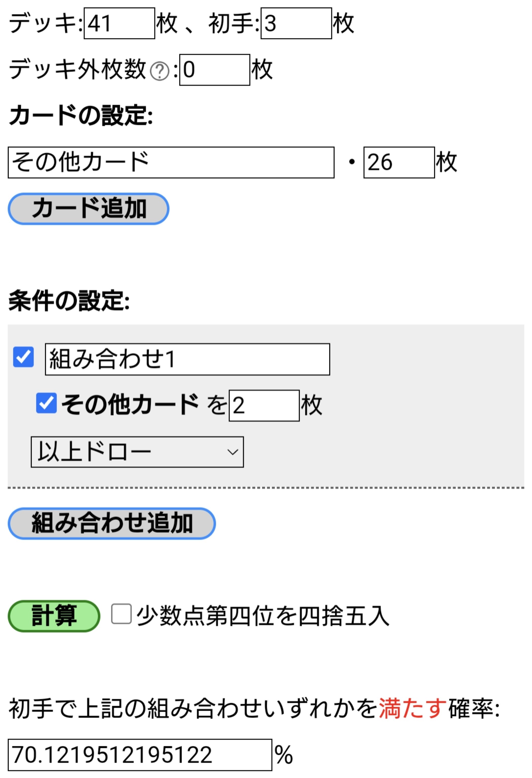Screen dimensions: 532x778
Task: Focus the draw count field showing 2
Action: [264, 405]
